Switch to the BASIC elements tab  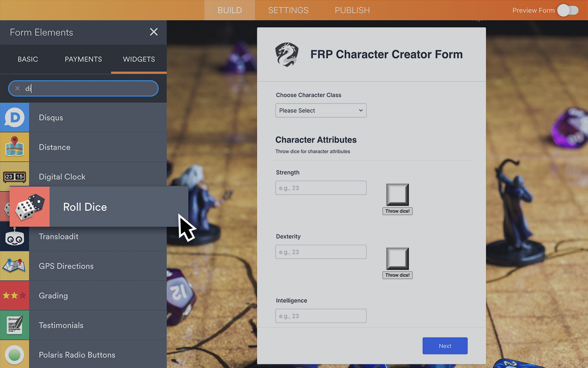pyautogui.click(x=28, y=59)
